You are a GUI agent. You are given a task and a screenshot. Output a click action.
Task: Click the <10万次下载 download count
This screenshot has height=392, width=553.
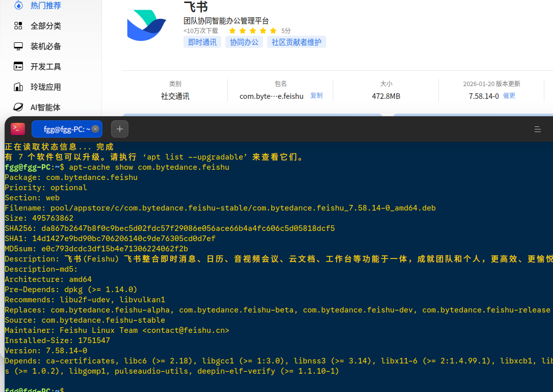[201, 31]
